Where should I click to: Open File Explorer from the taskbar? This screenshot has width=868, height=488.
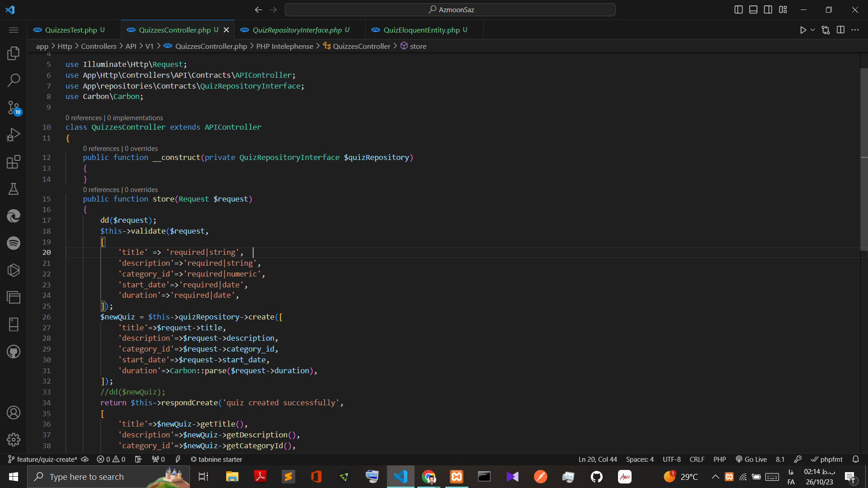(232, 477)
